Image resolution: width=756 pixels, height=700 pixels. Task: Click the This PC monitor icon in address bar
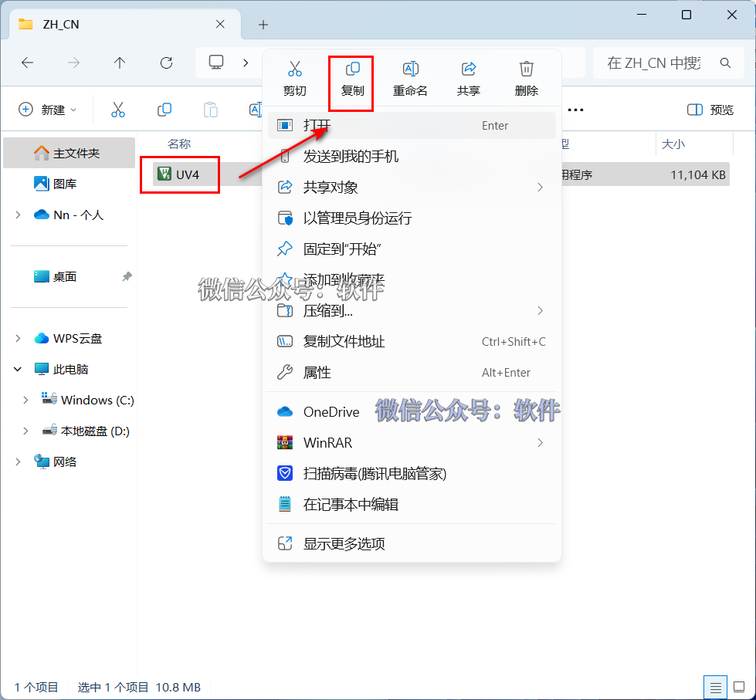coord(216,63)
